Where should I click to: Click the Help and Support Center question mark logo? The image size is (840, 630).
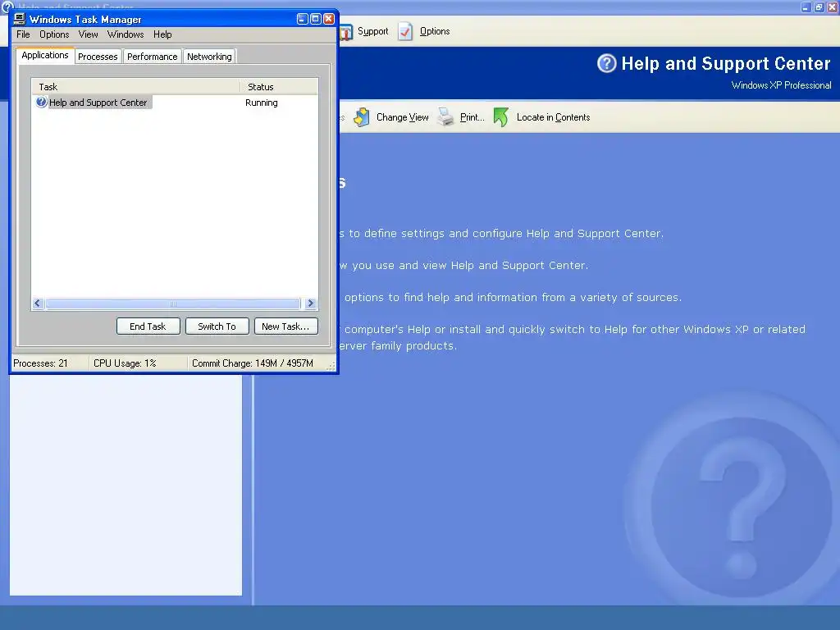(x=607, y=64)
